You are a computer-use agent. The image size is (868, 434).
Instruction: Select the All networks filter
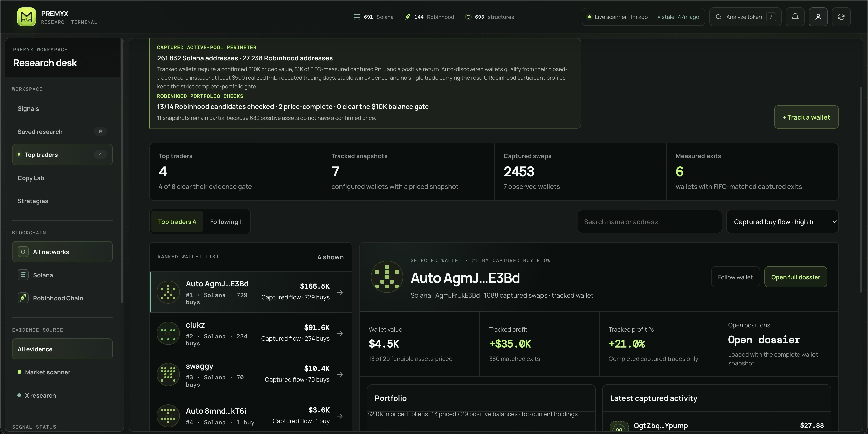[x=62, y=252]
